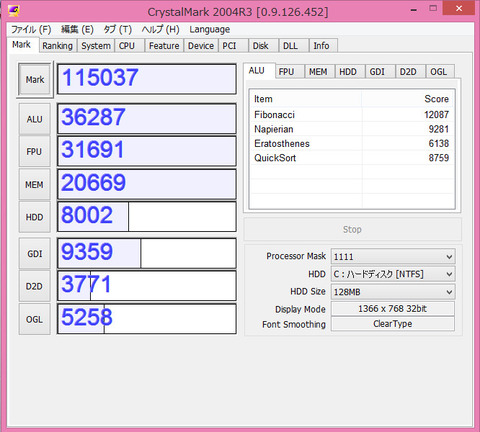Click the D2D score bar 3771
The image size is (480, 432).
click(147, 286)
